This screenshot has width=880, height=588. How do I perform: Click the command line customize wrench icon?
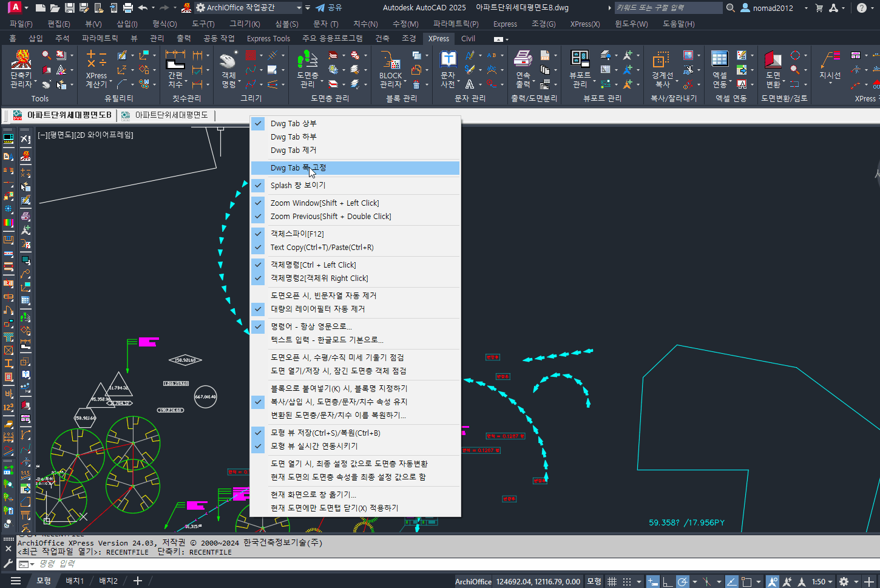coord(8,564)
